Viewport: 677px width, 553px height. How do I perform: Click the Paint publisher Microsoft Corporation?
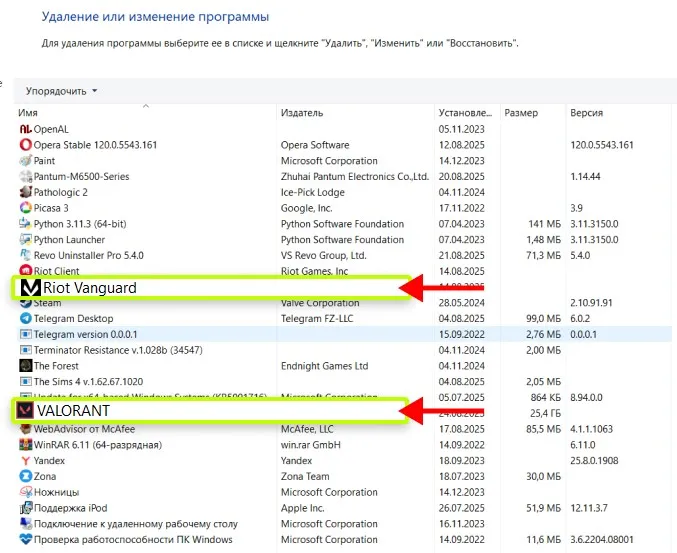[329, 161]
